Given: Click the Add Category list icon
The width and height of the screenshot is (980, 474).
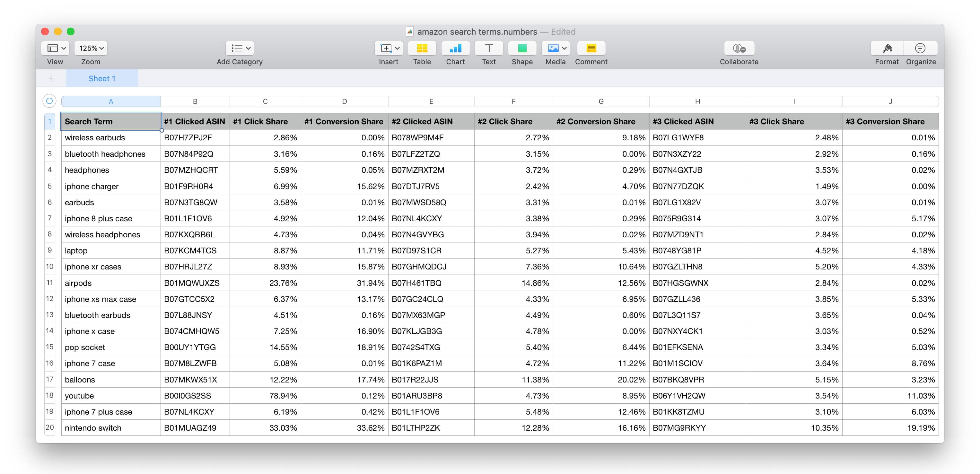Looking at the screenshot, I should click(240, 48).
